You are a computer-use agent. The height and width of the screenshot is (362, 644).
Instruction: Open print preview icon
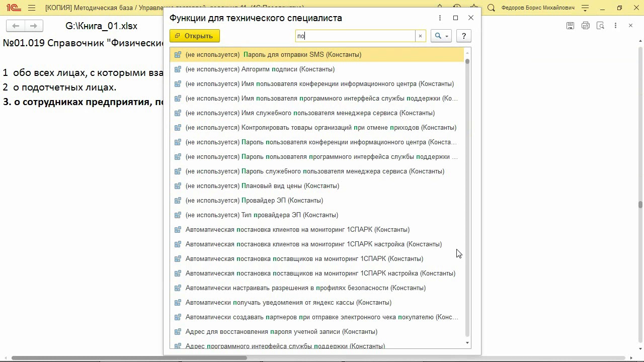[600, 26]
